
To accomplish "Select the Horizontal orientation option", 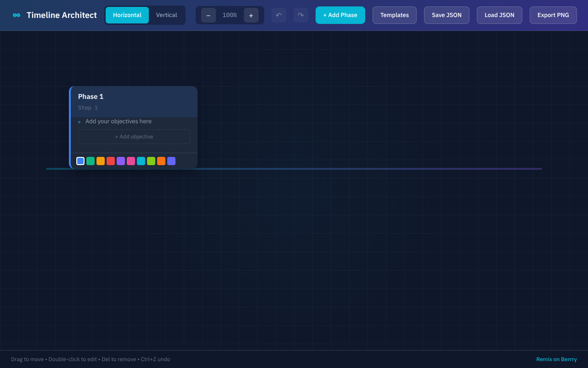I will pos(127,15).
